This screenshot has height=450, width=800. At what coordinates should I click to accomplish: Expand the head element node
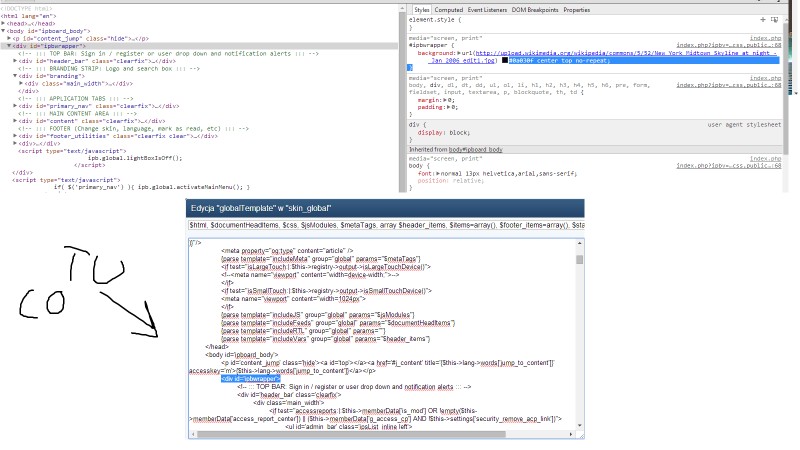(x=3, y=21)
